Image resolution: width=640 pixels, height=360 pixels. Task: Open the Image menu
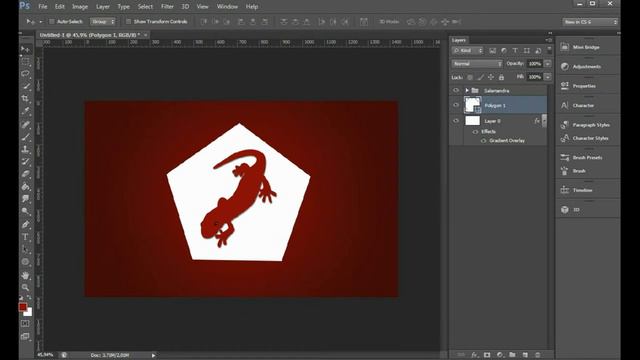point(80,7)
